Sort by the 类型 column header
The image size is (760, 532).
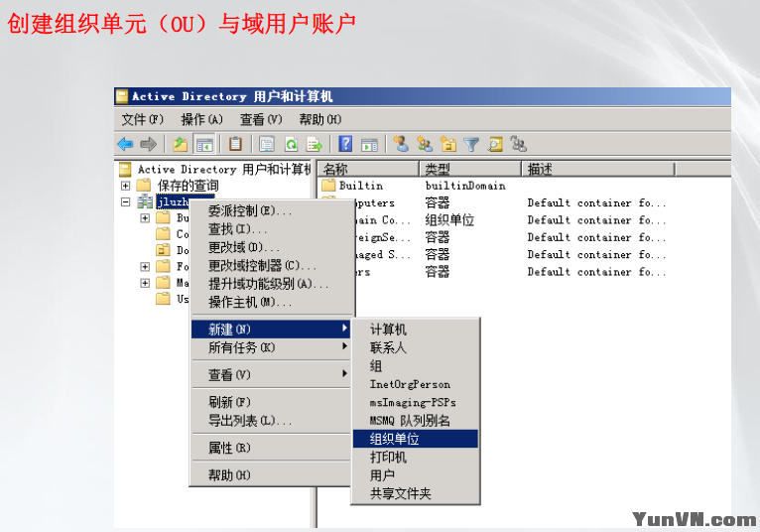click(470, 170)
